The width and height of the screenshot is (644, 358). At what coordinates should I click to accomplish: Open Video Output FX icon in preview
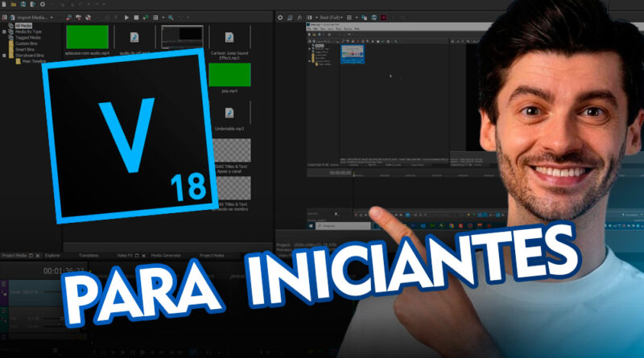pyautogui.click(x=299, y=18)
